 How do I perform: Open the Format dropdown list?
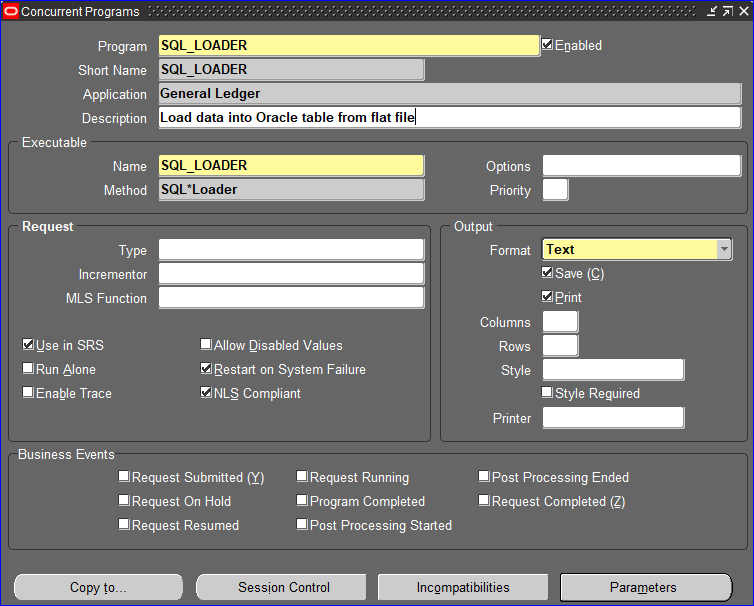tap(724, 250)
